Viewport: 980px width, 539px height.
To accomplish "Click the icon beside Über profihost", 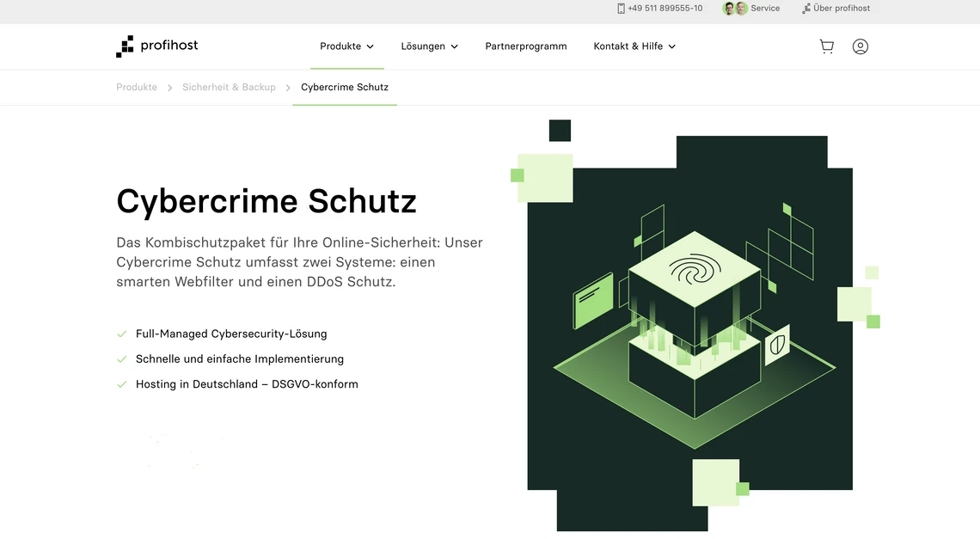I will tap(805, 9).
